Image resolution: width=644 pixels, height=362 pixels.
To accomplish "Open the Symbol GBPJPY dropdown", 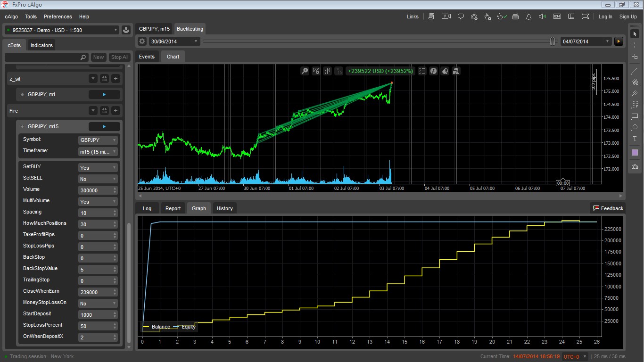I will tap(98, 140).
